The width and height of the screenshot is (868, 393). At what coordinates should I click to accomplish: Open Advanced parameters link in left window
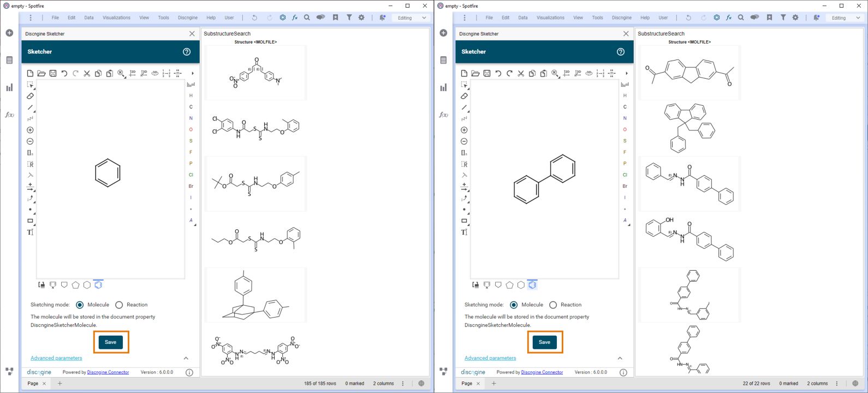click(56, 358)
